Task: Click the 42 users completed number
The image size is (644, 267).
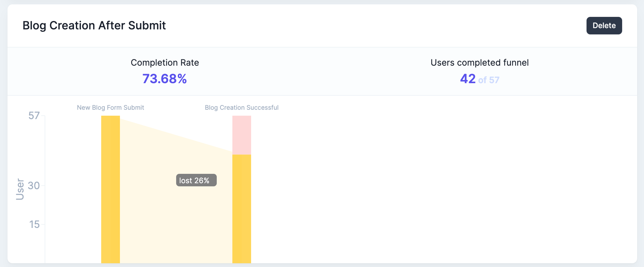Action: (468, 79)
